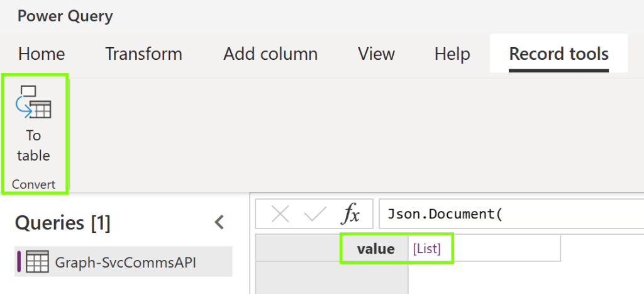Click the Queries [1] pane header
This screenshot has height=294, width=644.
62,222
